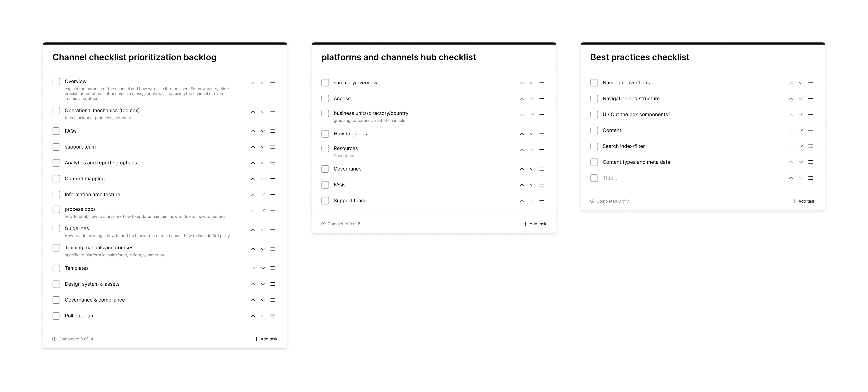Click the drag handle icon for Overview task

tap(273, 83)
